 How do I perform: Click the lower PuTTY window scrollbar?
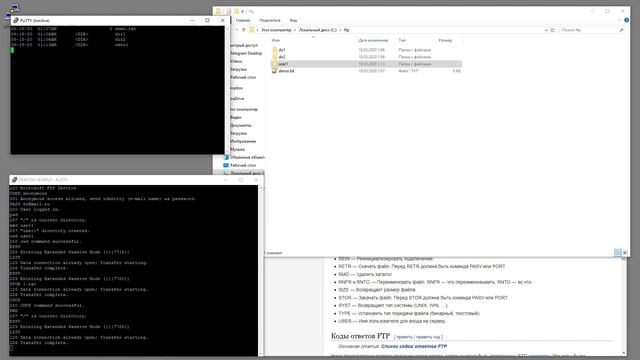pos(261,270)
